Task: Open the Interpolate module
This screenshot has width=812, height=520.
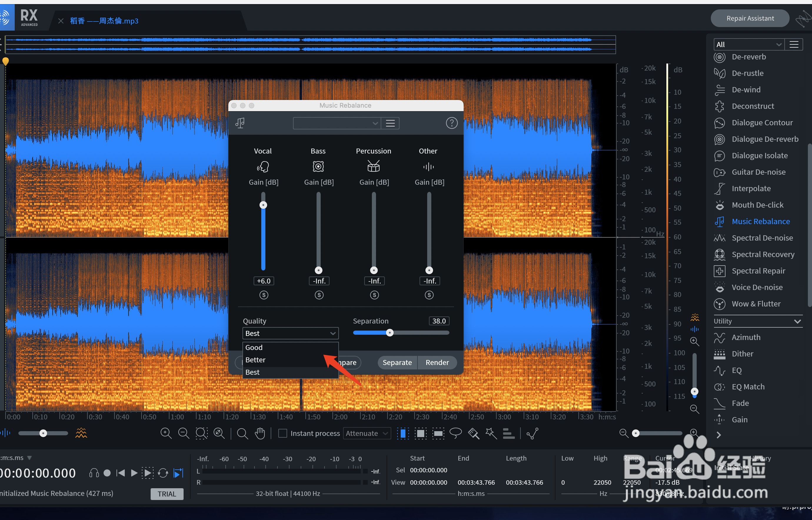Action: [x=751, y=189]
